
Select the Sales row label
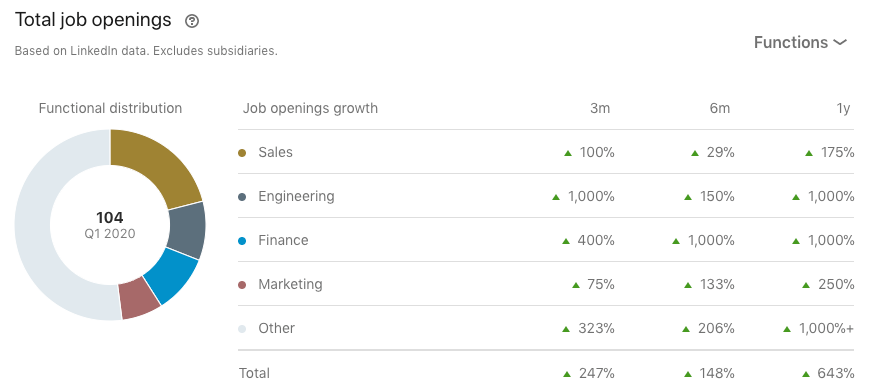[275, 152]
